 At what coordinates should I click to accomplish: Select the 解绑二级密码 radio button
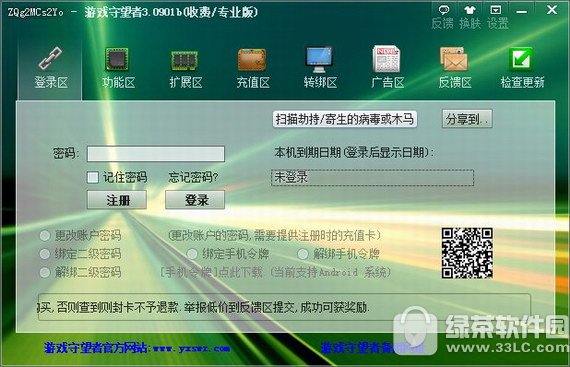45,272
